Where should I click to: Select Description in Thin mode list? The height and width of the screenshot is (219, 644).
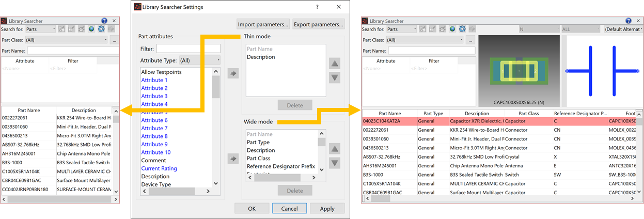[261, 57]
